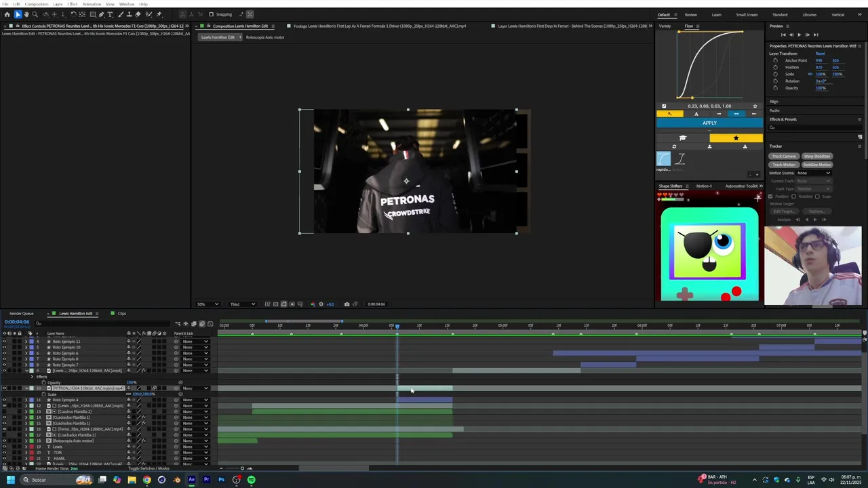Screen dimensions: 868x488
Task: Open After Effects from the taskbar
Action: pos(191,480)
